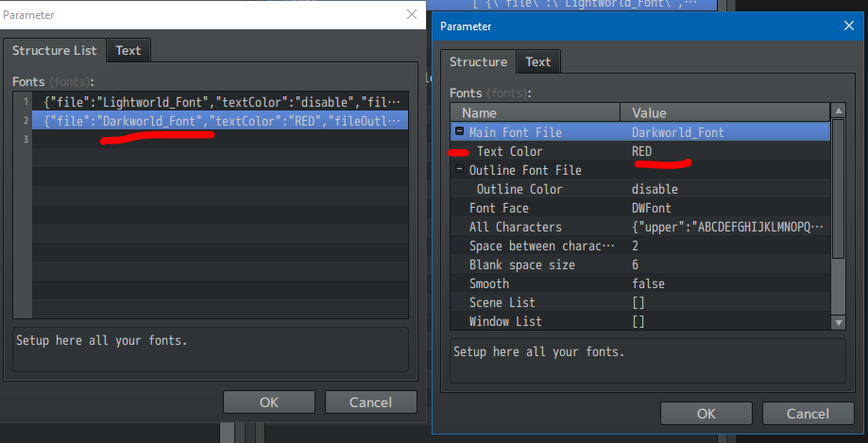The image size is (868, 443).
Task: Select the Blank space size row
Action: point(640,264)
